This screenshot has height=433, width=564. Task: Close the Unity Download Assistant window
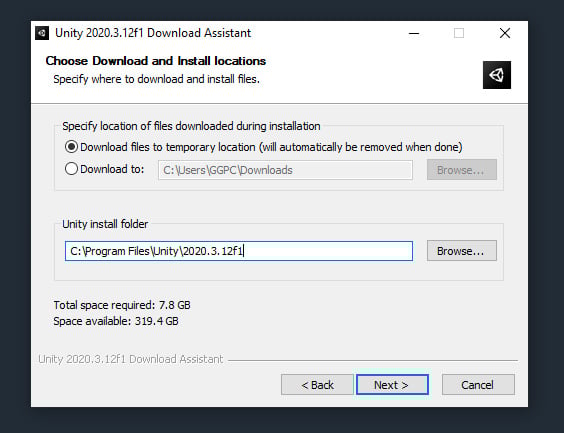tap(505, 33)
